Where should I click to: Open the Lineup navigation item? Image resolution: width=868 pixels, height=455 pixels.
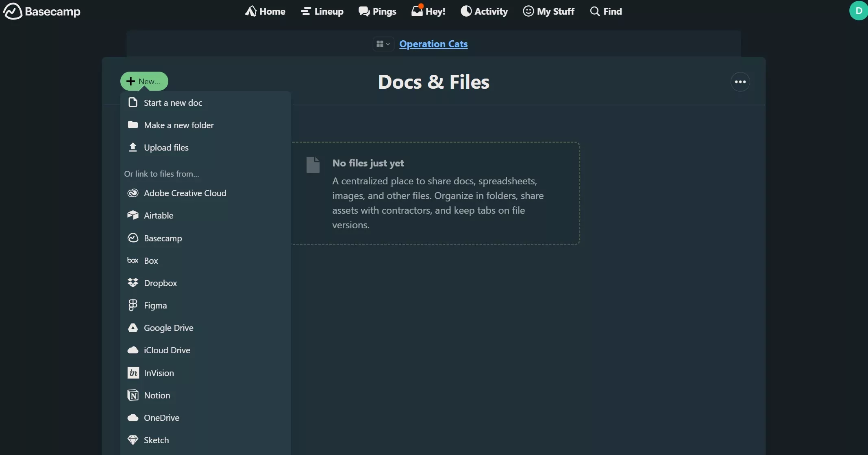pos(322,11)
